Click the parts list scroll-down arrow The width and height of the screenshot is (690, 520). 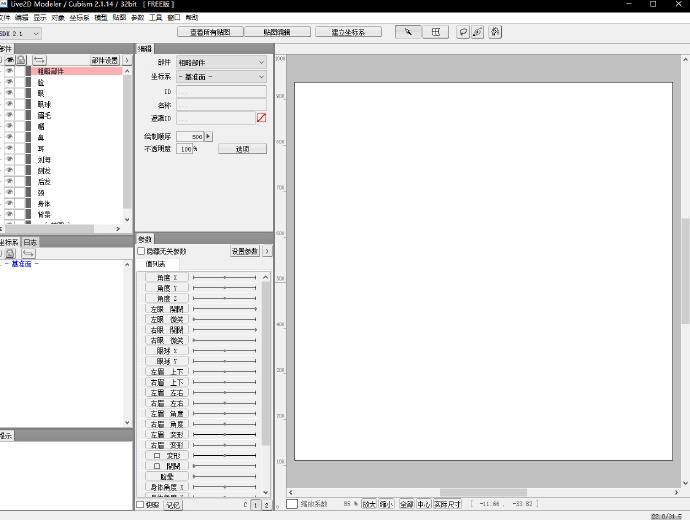(127, 219)
